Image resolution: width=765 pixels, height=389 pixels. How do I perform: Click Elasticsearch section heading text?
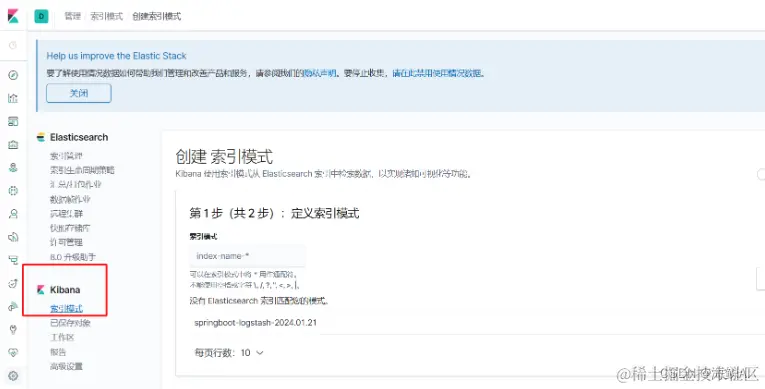click(79, 138)
